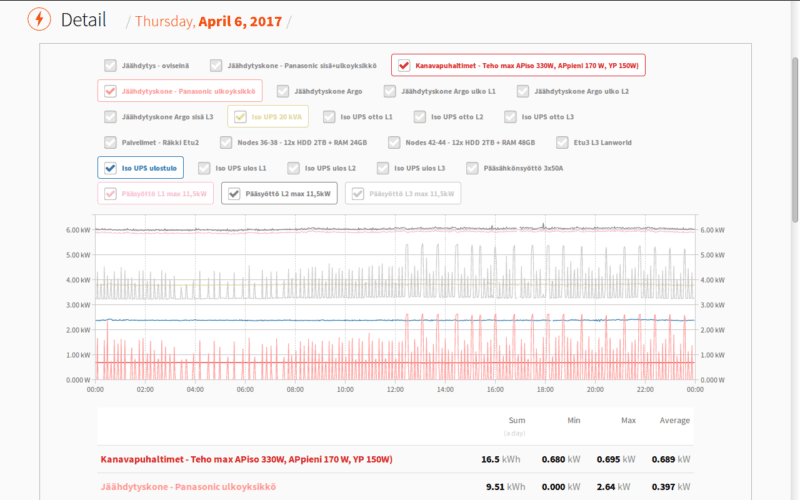Check the Jäähdytyskone Argo checkbox
This screenshot has width=800, height=500.
point(283,91)
